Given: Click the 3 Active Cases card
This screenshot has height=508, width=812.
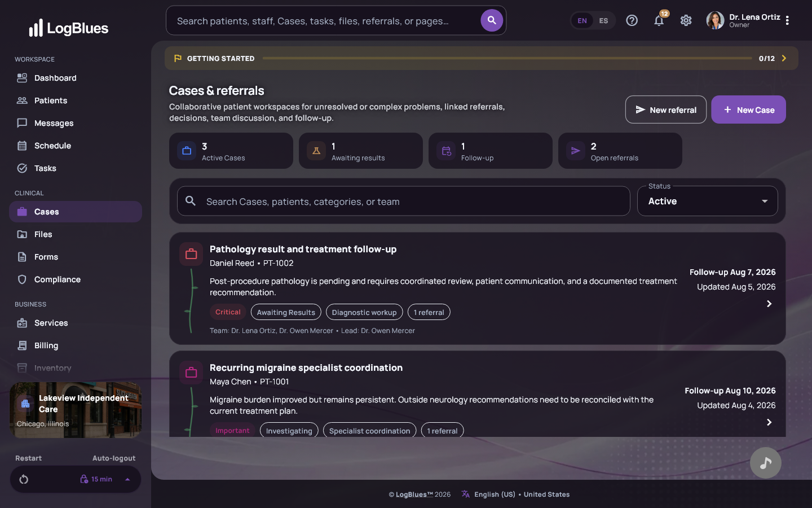Looking at the screenshot, I should click(231, 151).
